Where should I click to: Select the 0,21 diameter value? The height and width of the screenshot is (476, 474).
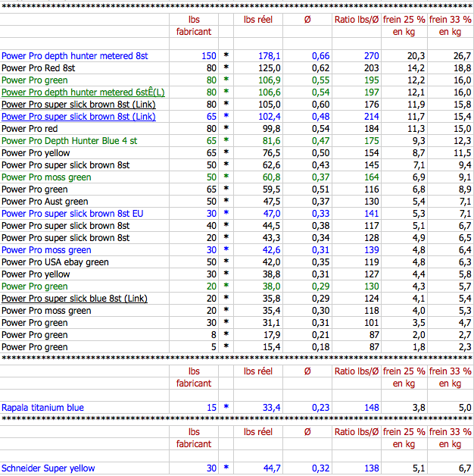320,335
